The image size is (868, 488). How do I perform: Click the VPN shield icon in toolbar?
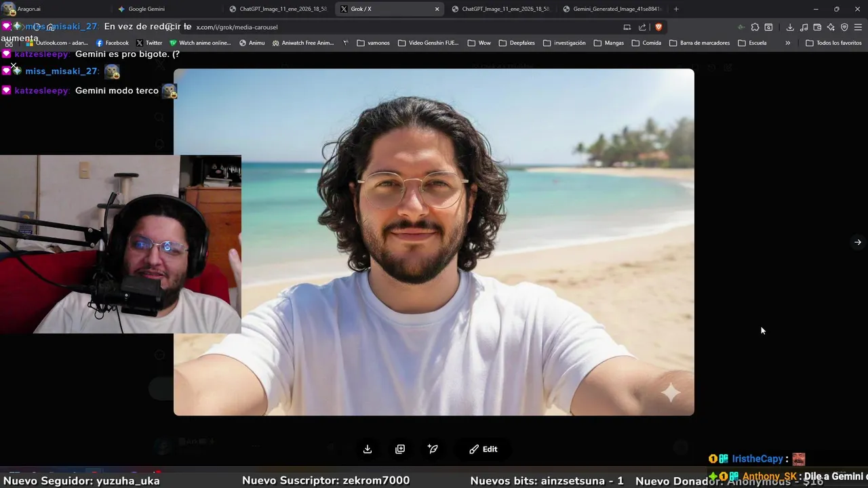[844, 27]
